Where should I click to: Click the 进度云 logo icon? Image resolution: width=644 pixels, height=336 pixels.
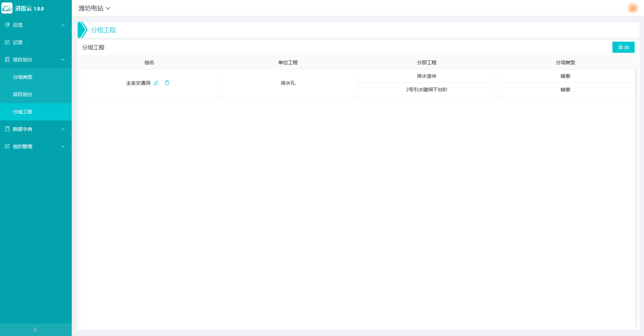7,8
